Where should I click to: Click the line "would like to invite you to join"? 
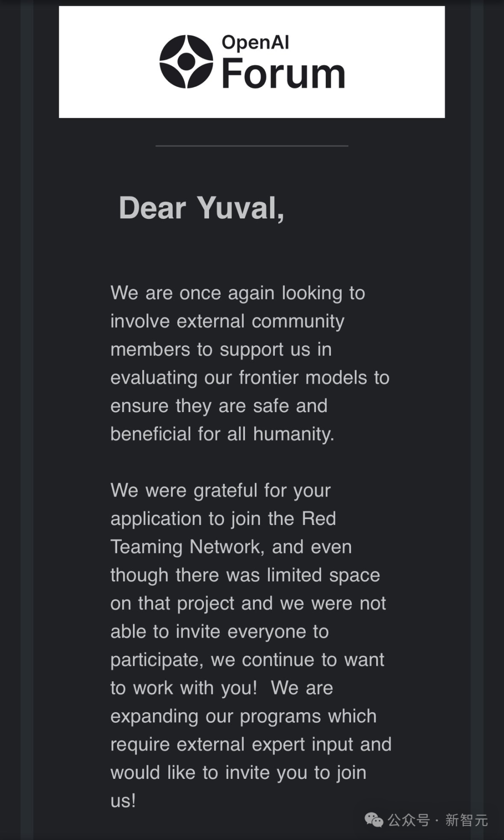coord(238,773)
